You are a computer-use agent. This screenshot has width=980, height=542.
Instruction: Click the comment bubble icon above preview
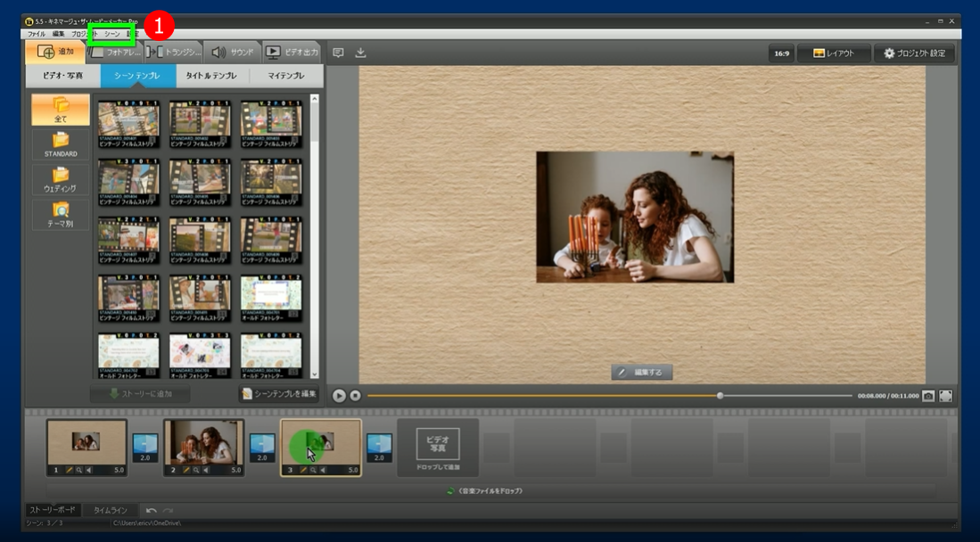[x=339, y=53]
